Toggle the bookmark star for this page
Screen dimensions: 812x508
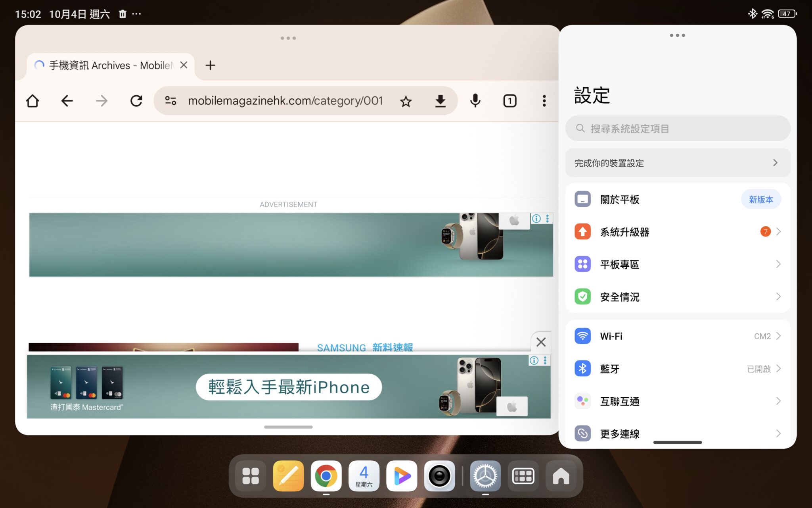(406, 100)
